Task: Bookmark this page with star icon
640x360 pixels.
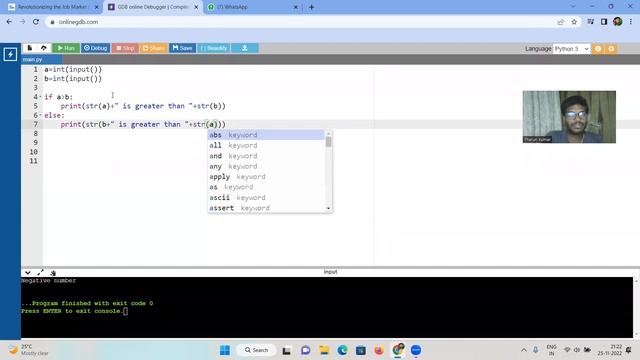Action: [574, 22]
